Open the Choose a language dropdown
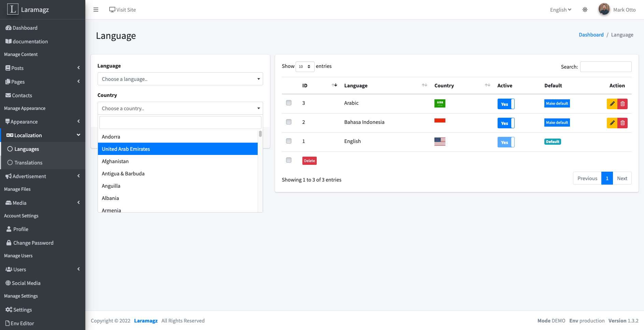The image size is (644, 330). point(180,79)
